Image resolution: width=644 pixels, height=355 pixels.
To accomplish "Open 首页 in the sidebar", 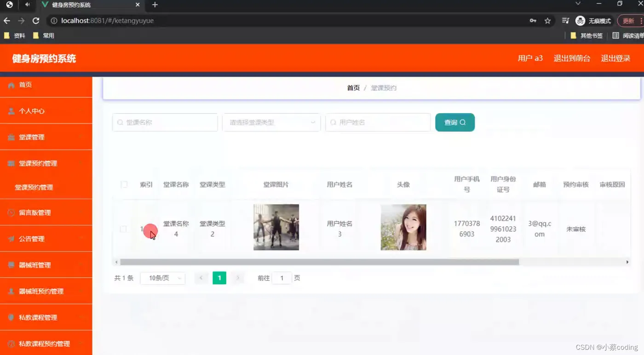I will 46,85.
